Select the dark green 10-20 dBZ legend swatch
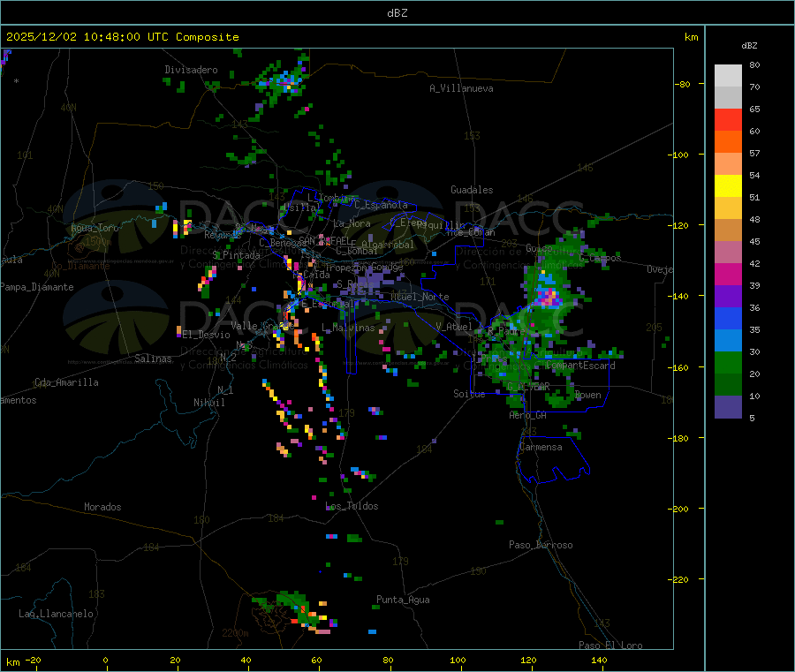The height and width of the screenshot is (672, 795). [x=728, y=385]
